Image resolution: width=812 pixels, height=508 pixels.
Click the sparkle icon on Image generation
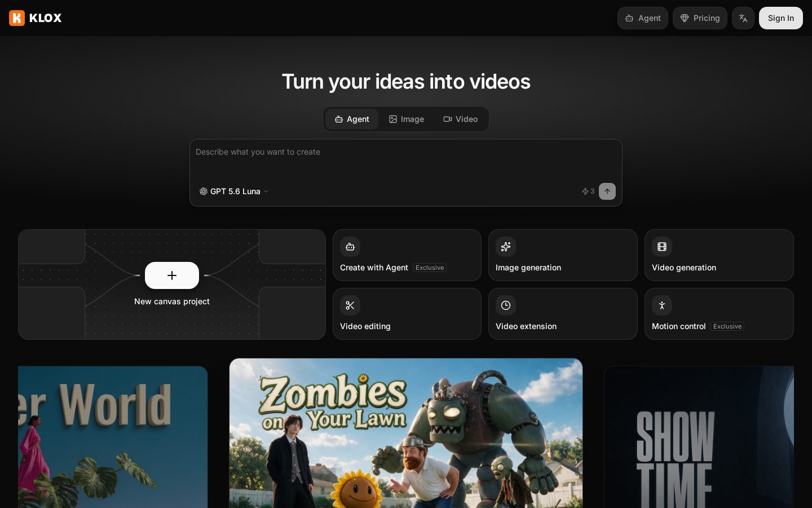click(506, 247)
